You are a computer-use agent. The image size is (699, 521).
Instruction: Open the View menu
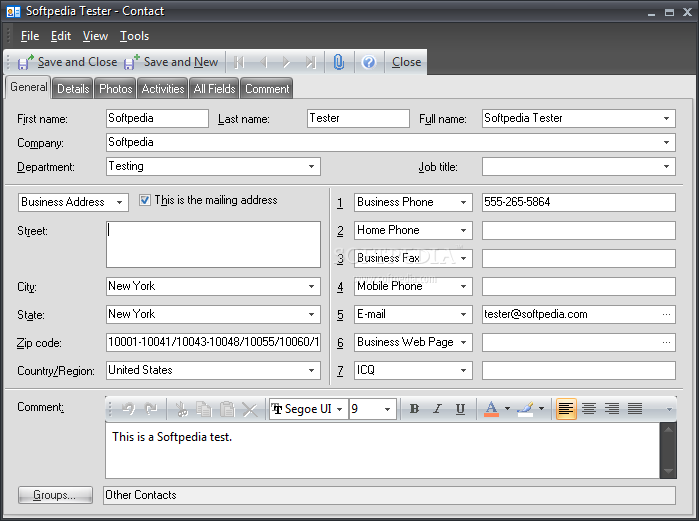click(95, 36)
